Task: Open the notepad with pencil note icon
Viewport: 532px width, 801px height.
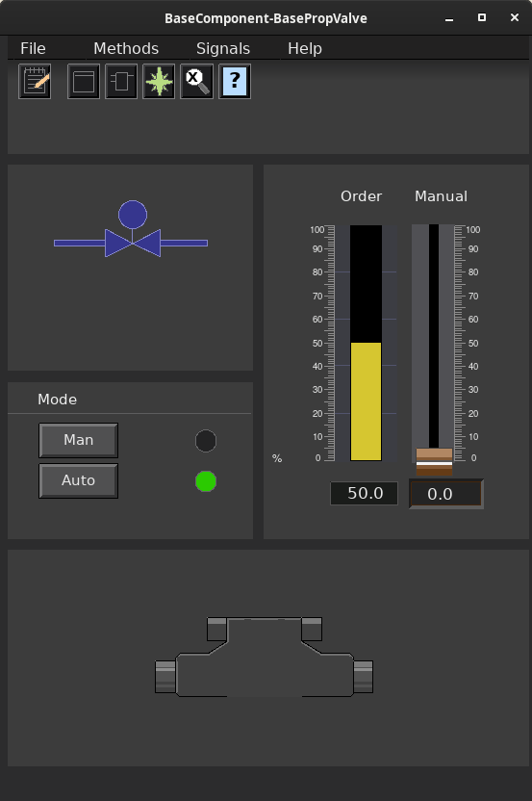Action: (35, 81)
